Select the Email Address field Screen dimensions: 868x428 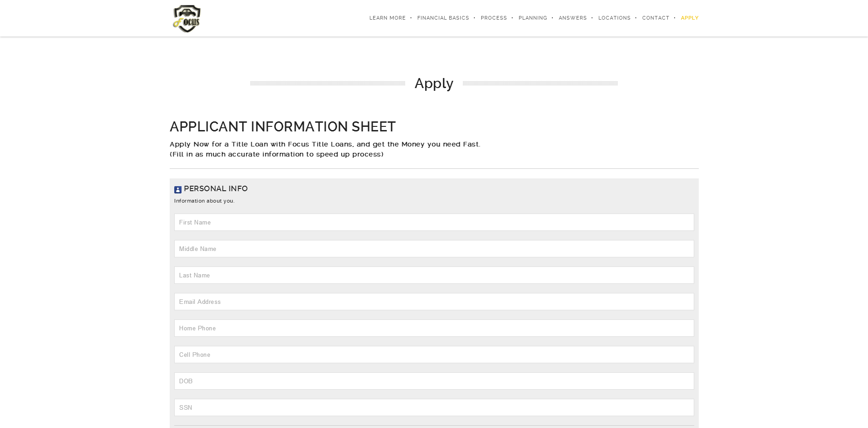point(434,302)
